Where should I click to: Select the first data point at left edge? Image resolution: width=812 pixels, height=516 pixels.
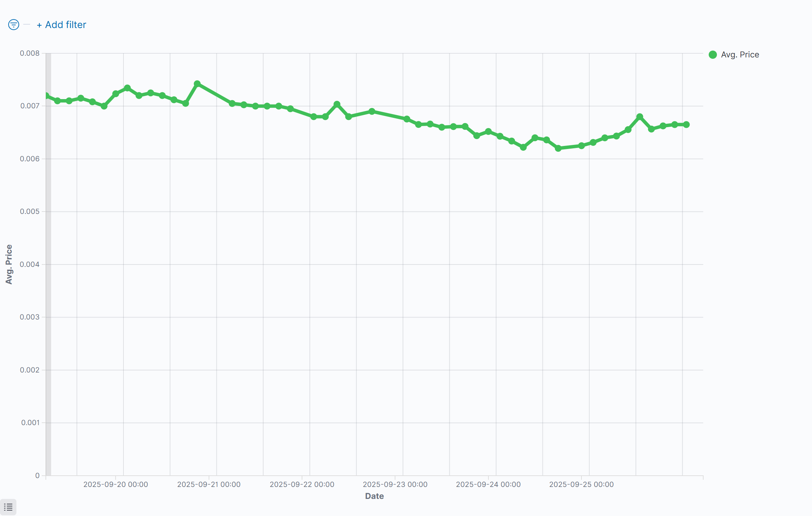click(x=46, y=96)
